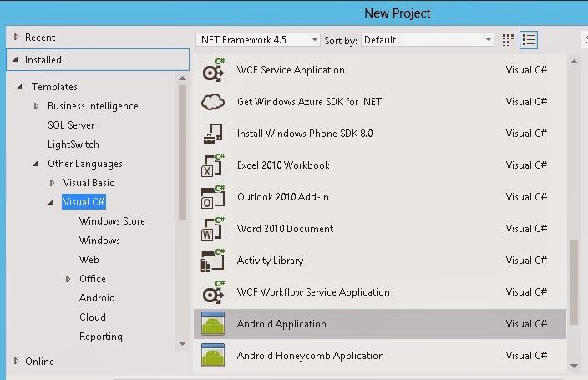The image size is (588, 380).
Task: Select 'Word 2010 Document' template name
Action: click(x=285, y=229)
